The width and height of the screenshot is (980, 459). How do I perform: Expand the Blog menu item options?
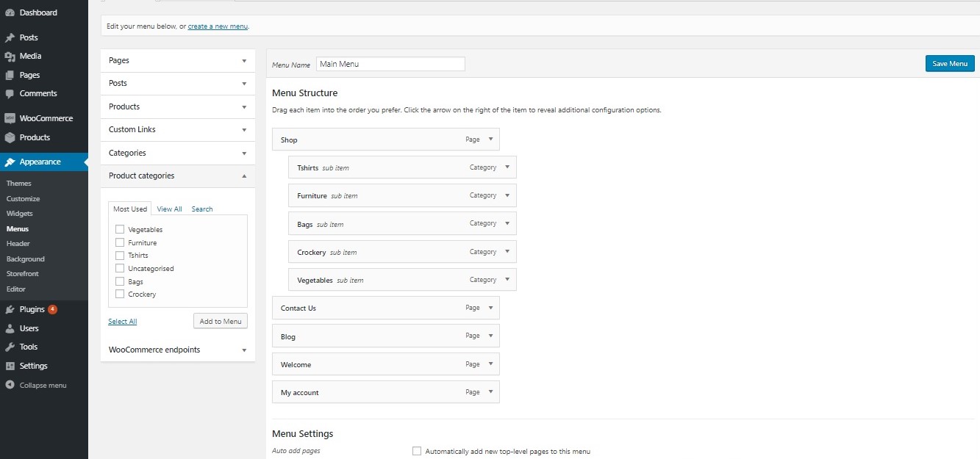490,336
